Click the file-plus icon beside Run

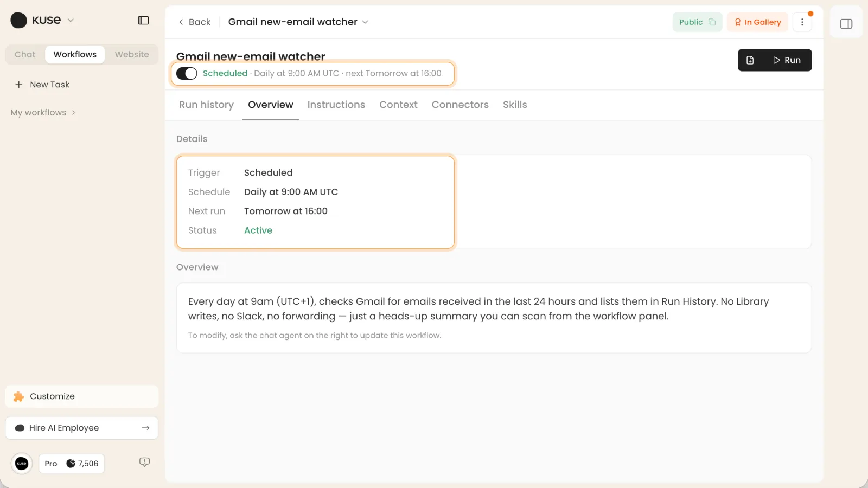[750, 60]
